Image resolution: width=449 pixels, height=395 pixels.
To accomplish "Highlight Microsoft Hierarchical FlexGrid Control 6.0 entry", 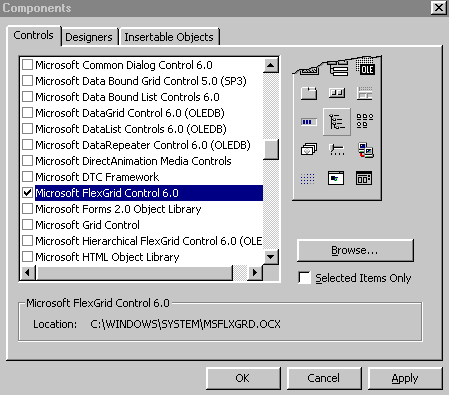I will click(149, 241).
